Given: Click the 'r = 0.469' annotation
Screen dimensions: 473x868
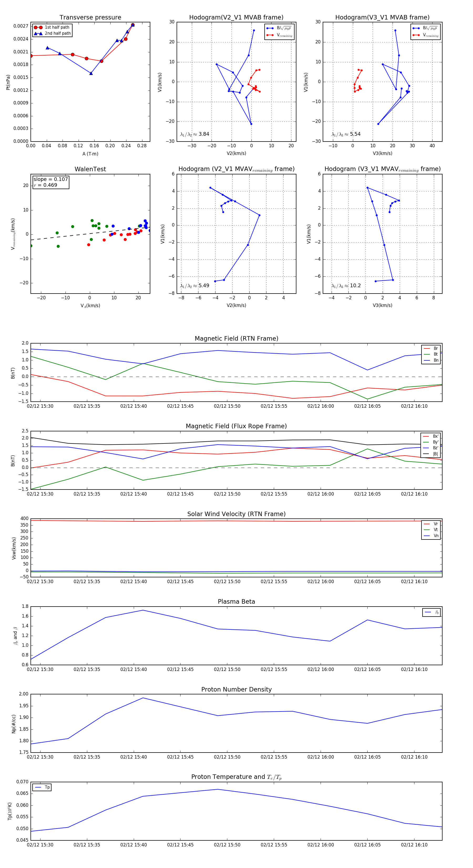Looking at the screenshot, I should coord(45,185).
